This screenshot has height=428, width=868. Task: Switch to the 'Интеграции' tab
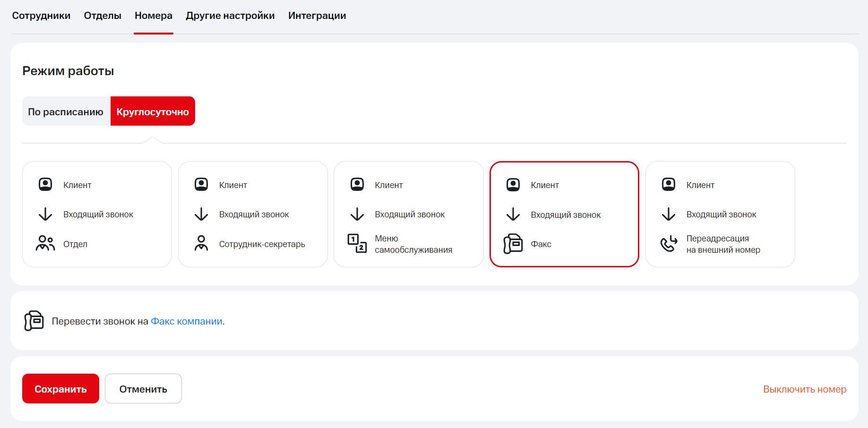[x=317, y=16]
